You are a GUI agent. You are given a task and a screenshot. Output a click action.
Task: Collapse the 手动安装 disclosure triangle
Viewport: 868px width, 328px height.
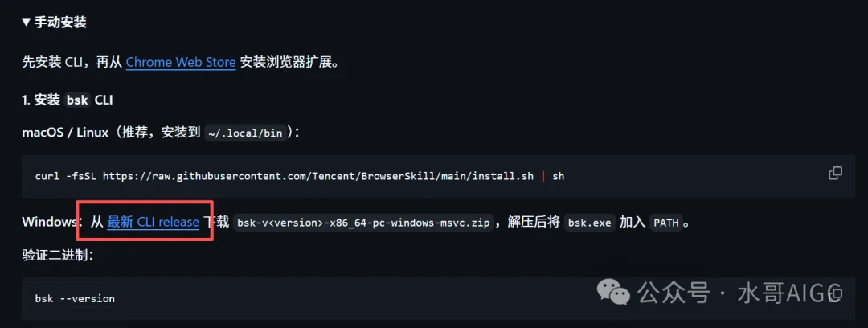[x=26, y=23]
